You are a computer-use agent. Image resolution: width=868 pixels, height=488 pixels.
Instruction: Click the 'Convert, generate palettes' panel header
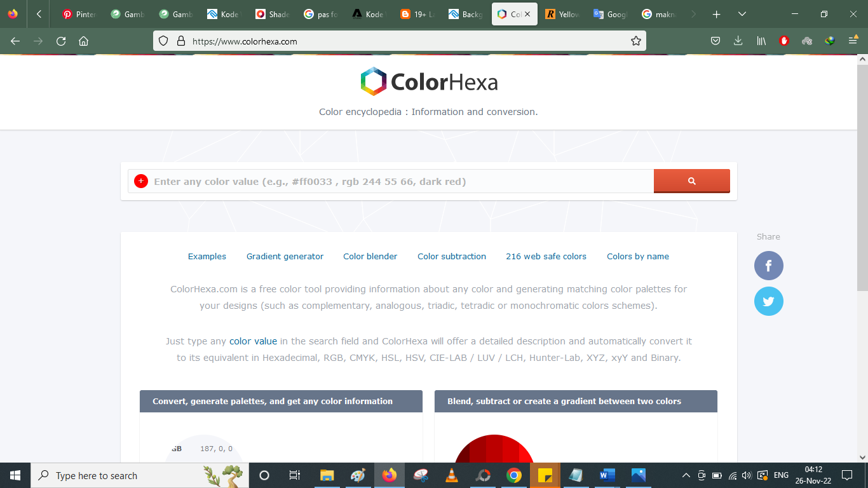point(281,401)
